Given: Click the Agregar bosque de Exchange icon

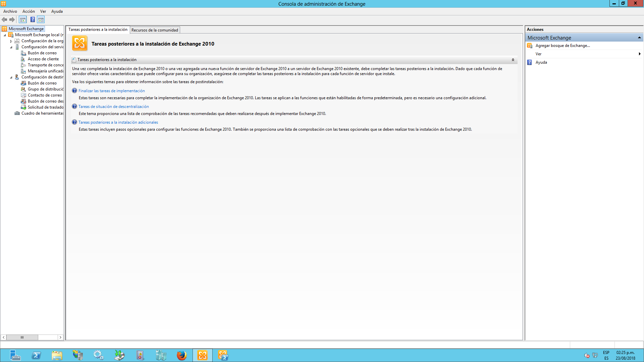Looking at the screenshot, I should [x=530, y=46].
